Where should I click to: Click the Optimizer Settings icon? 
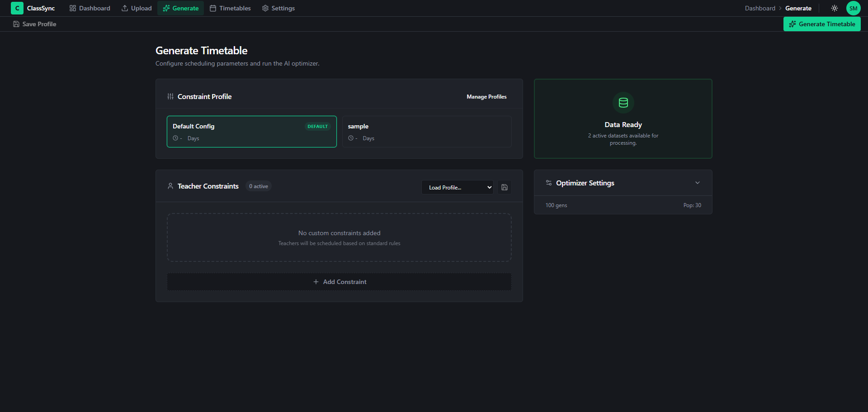coord(549,183)
